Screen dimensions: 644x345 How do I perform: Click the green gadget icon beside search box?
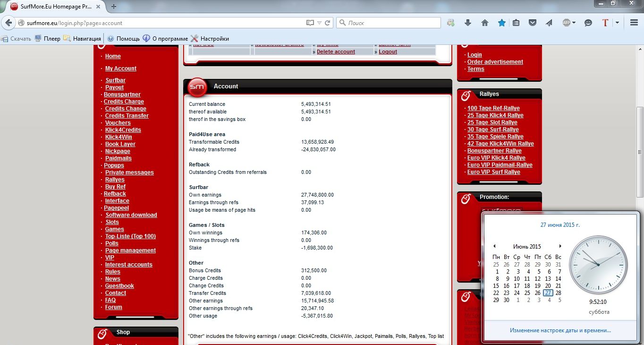click(x=451, y=23)
